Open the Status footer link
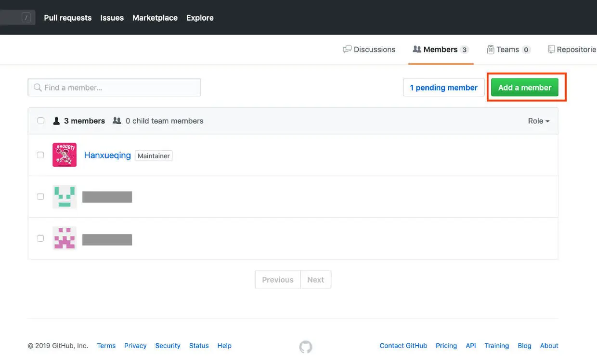The height and width of the screenshot is (364, 597). click(199, 346)
